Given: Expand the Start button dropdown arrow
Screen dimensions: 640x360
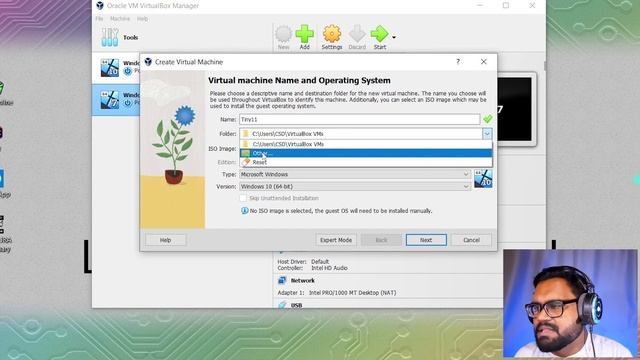Looking at the screenshot, I should [394, 38].
